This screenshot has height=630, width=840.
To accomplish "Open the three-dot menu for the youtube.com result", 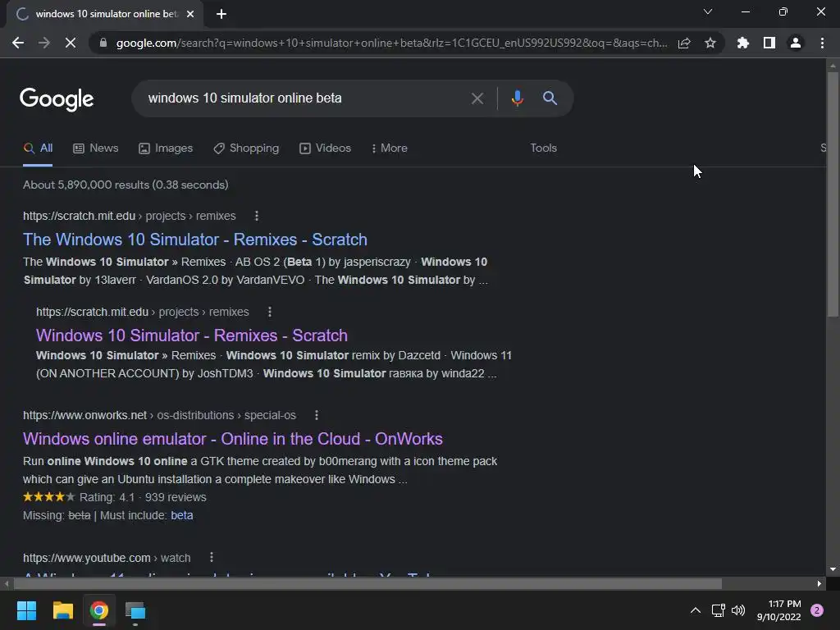I will click(212, 558).
